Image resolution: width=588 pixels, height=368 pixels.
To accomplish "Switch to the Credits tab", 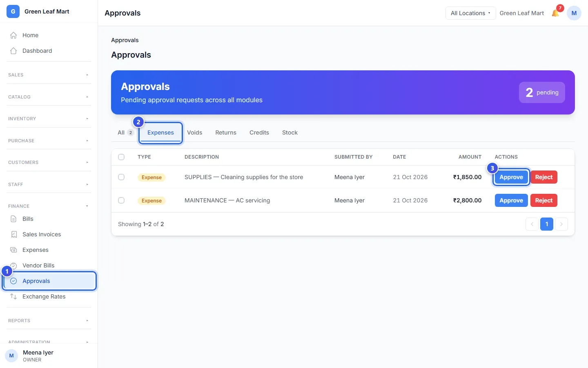I will pyautogui.click(x=259, y=132).
